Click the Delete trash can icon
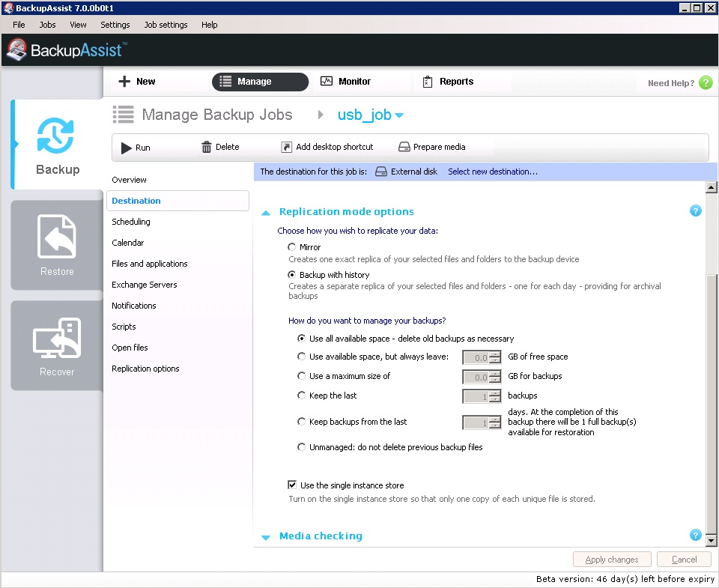This screenshot has height=588, width=719. (x=207, y=147)
